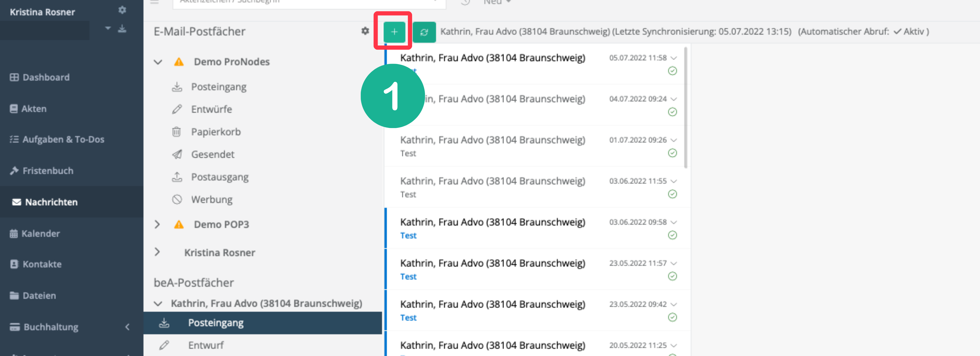Open Gesendet folder with paper plane icon

click(212, 154)
